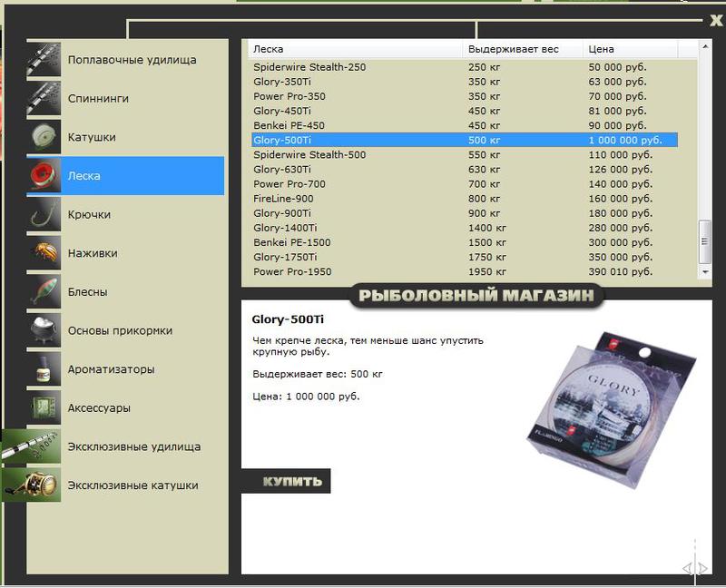Screen dimensions: 726x588
Task: Open Основы прикормки category
Action: (120, 330)
